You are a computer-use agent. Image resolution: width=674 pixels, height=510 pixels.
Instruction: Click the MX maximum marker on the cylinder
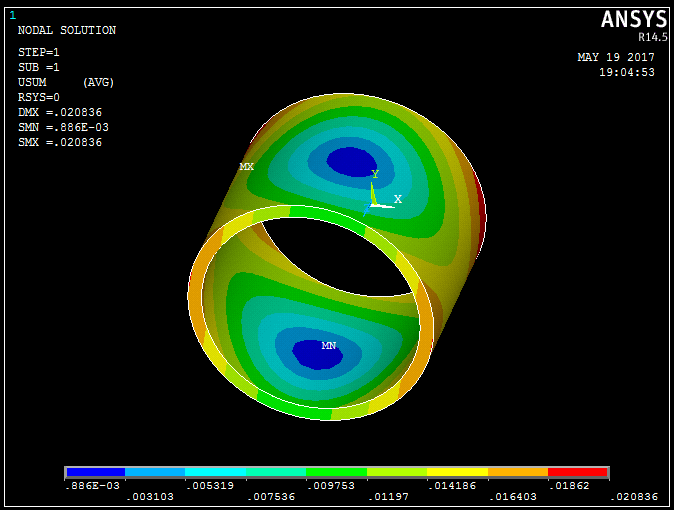247,166
